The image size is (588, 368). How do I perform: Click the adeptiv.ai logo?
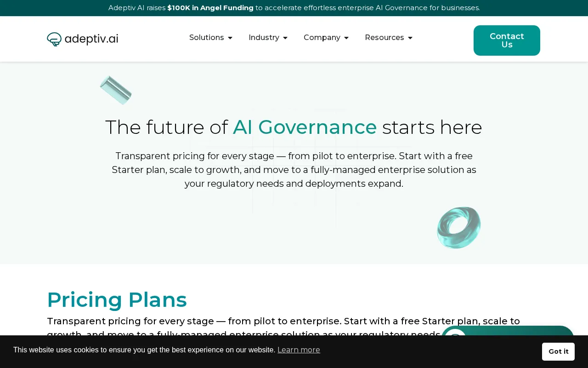82,39
